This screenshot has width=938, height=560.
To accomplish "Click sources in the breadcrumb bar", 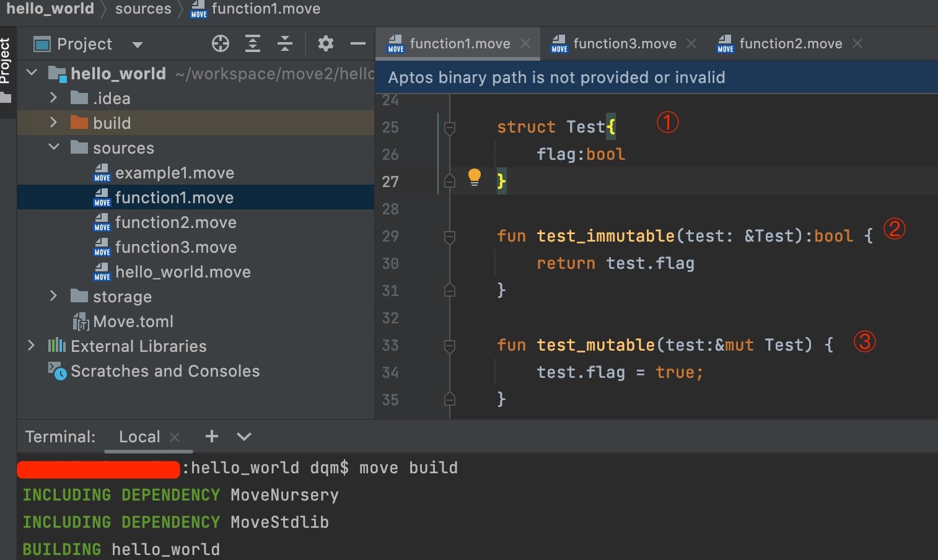I will pyautogui.click(x=143, y=9).
